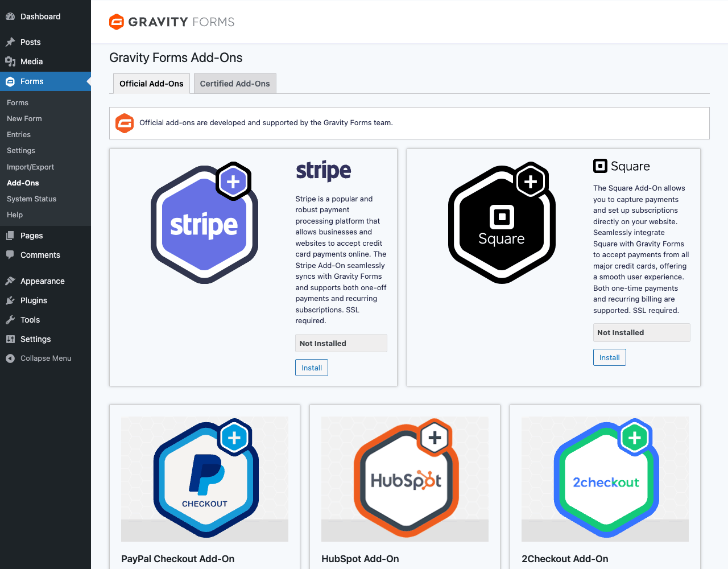Click the Dashboard gauge icon
Viewport: 728px width, 569px height.
tap(10, 17)
